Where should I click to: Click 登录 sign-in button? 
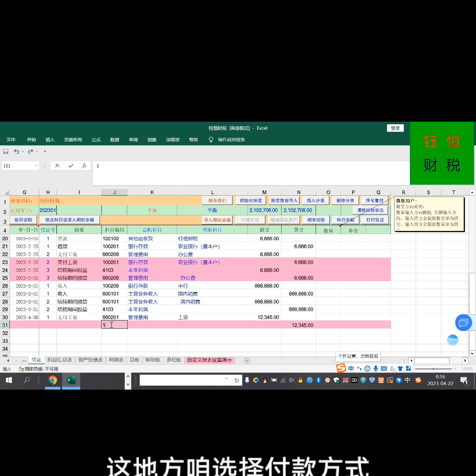pyautogui.click(x=395, y=128)
